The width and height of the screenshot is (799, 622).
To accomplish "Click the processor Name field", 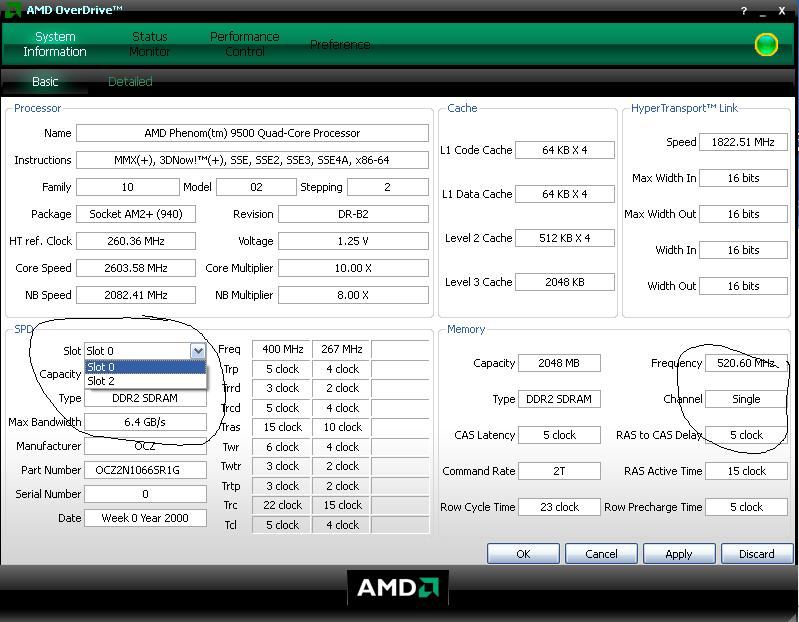I will point(252,133).
